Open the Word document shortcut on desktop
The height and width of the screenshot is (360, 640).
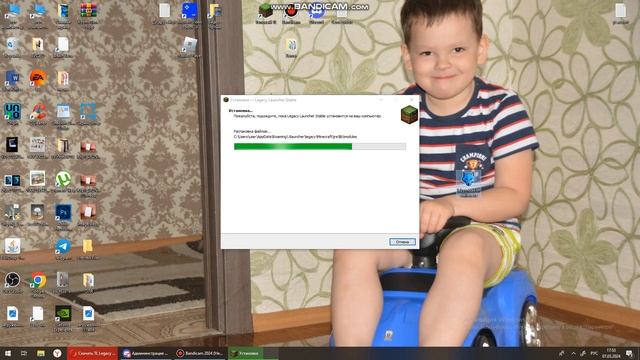coord(12,78)
